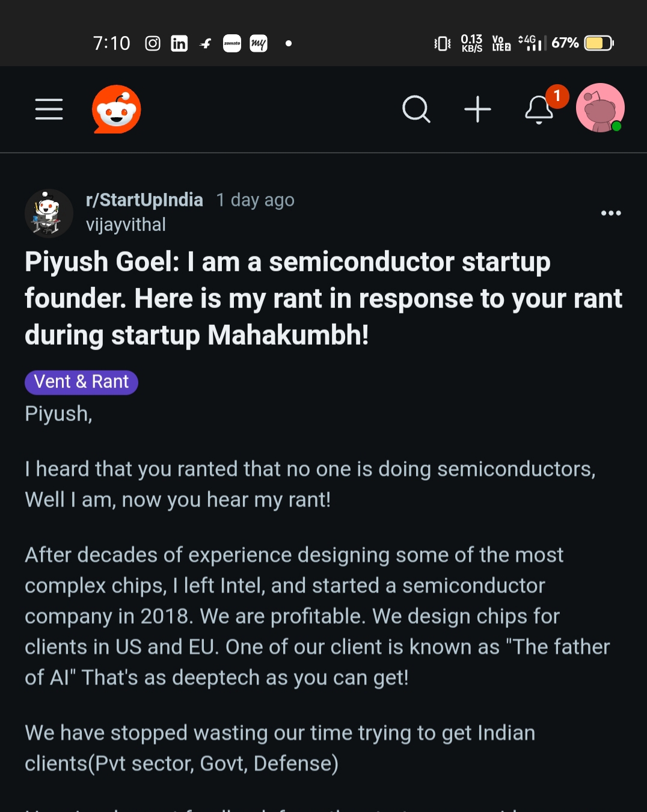This screenshot has height=812, width=647.
Task: Open the r/StartUpIndia community avatar
Action: coord(49,213)
